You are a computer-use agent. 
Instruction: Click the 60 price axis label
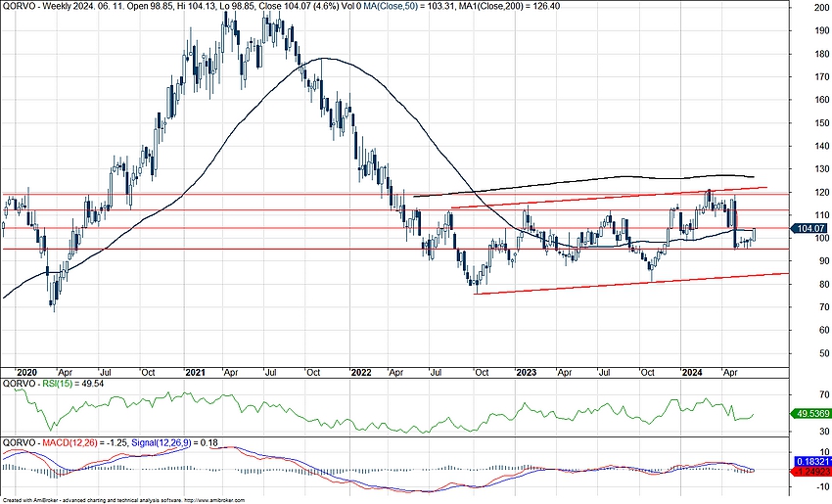coord(823,330)
